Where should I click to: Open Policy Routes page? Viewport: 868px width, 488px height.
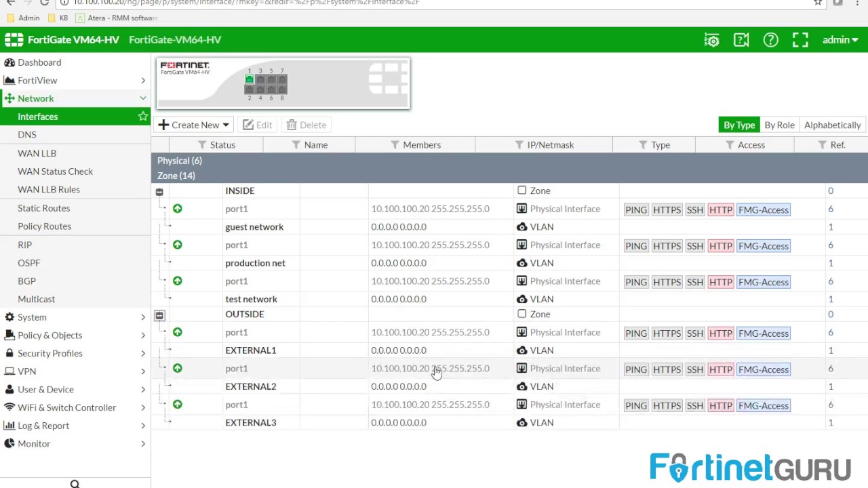pos(44,226)
